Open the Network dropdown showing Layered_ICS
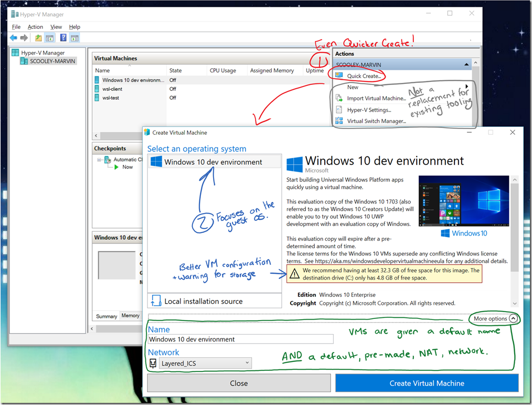532x405 pixels. tap(205, 363)
